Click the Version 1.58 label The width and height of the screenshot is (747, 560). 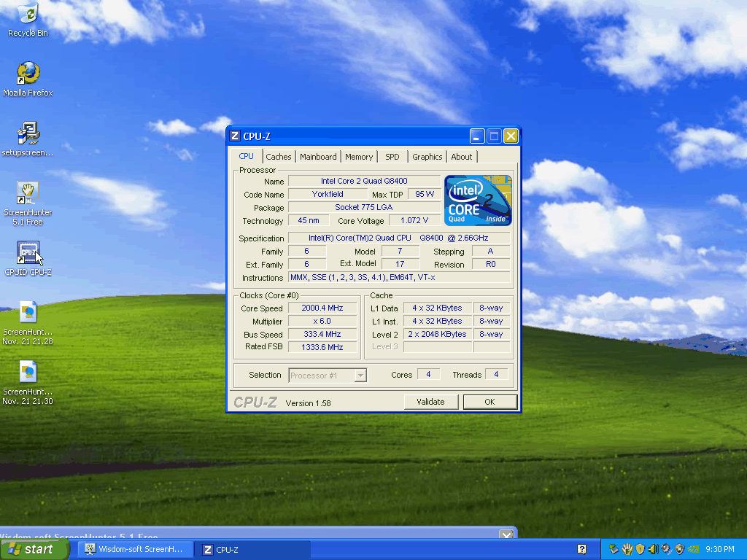tap(309, 403)
